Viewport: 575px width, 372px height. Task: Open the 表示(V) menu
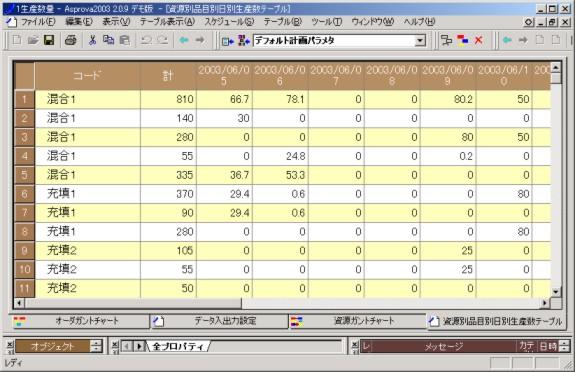click(x=116, y=22)
